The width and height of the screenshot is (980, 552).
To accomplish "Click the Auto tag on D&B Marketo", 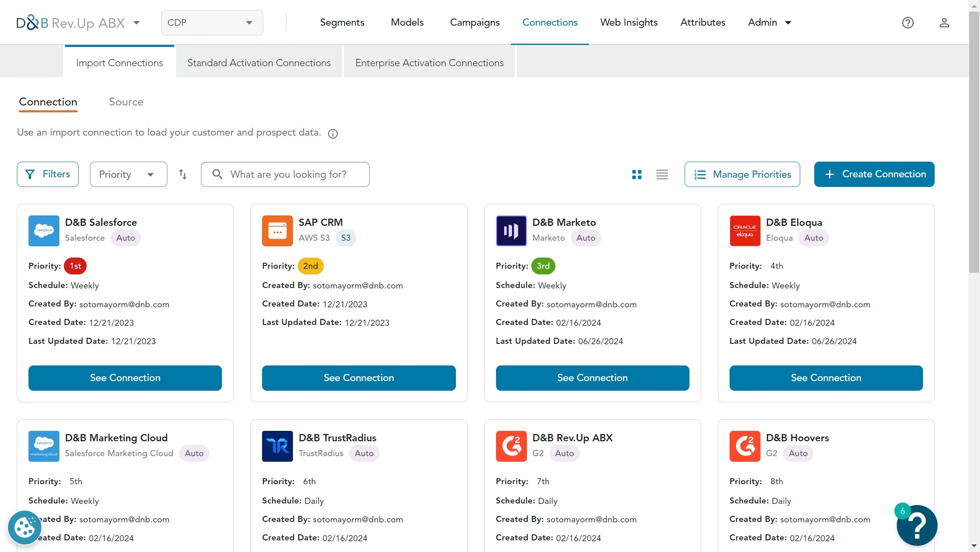I will [x=586, y=238].
